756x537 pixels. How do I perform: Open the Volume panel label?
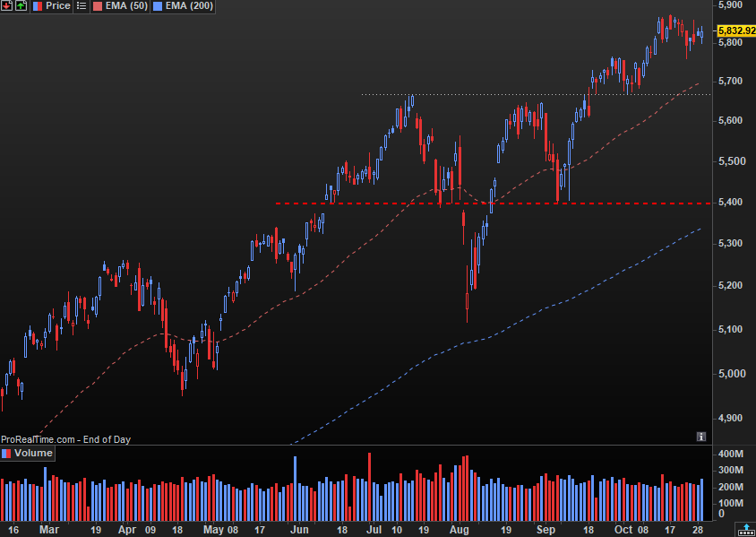click(x=27, y=453)
